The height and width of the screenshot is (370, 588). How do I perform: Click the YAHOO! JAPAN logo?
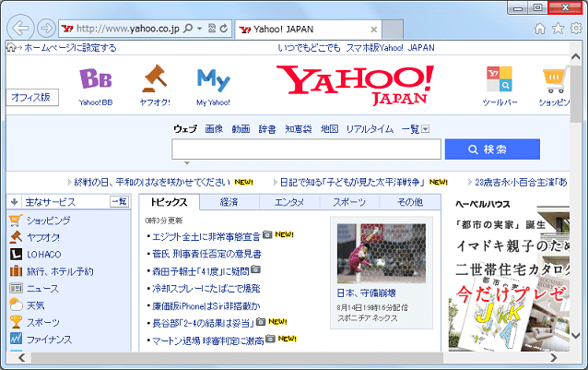(355, 85)
